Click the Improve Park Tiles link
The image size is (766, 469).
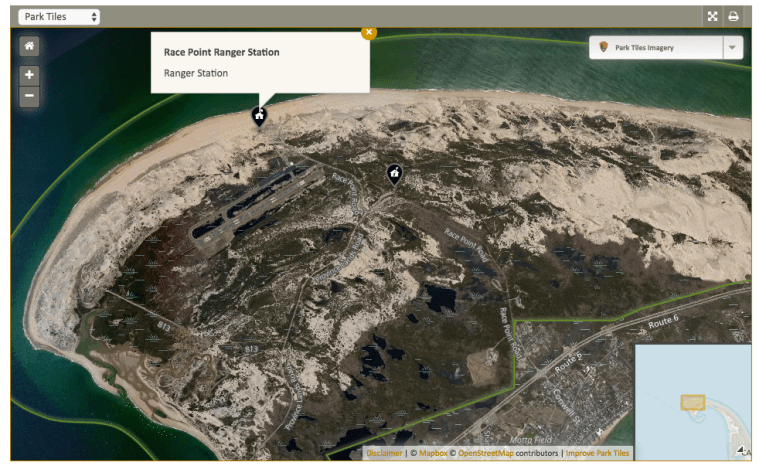[x=598, y=453]
